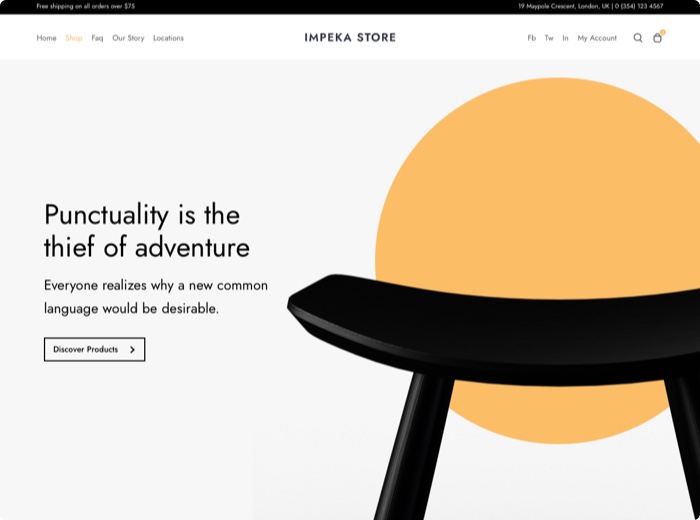Go to the Home page
700x520 pixels.
tap(46, 38)
